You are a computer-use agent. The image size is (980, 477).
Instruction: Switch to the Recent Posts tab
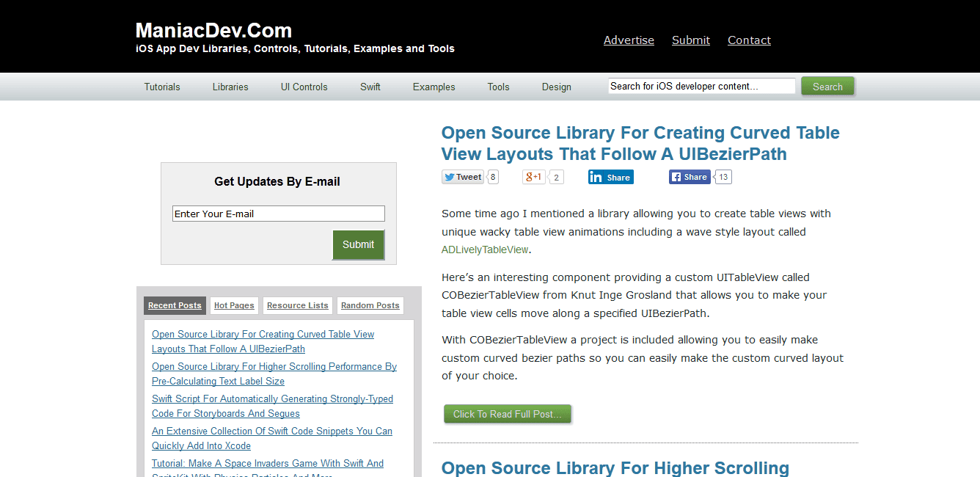coord(175,305)
